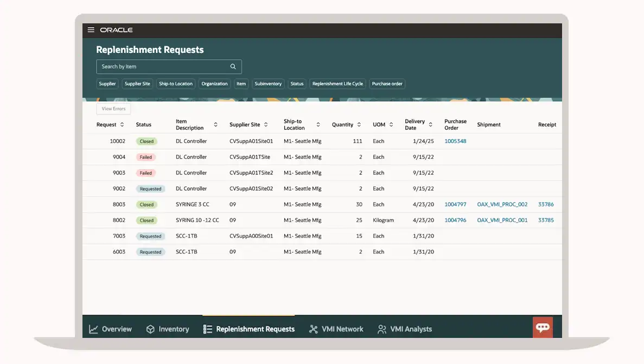Open the Replenishment Life Cycle filter
This screenshot has width=644, height=364.
coord(337,84)
